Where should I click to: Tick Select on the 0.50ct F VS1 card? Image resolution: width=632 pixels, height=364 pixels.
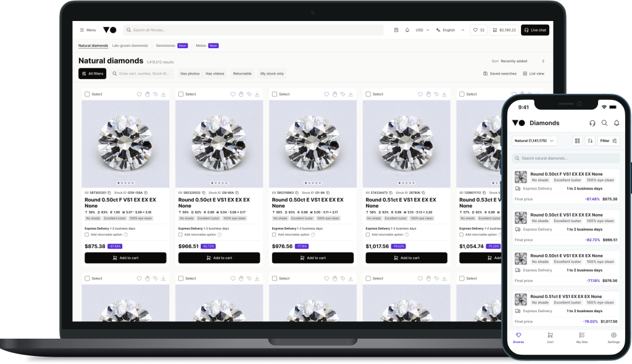click(87, 94)
